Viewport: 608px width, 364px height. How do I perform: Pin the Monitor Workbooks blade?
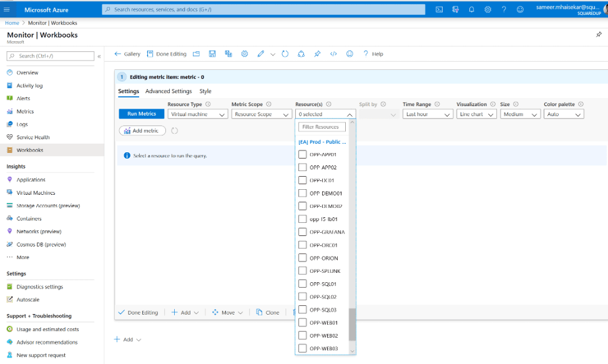click(599, 34)
